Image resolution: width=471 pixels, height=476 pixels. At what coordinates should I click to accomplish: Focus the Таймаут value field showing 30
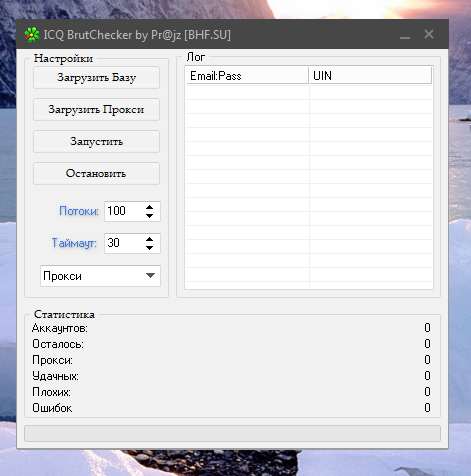(123, 243)
